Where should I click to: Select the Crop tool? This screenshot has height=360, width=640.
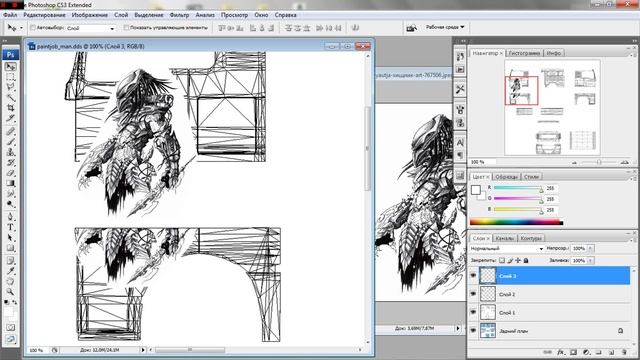click(11, 108)
